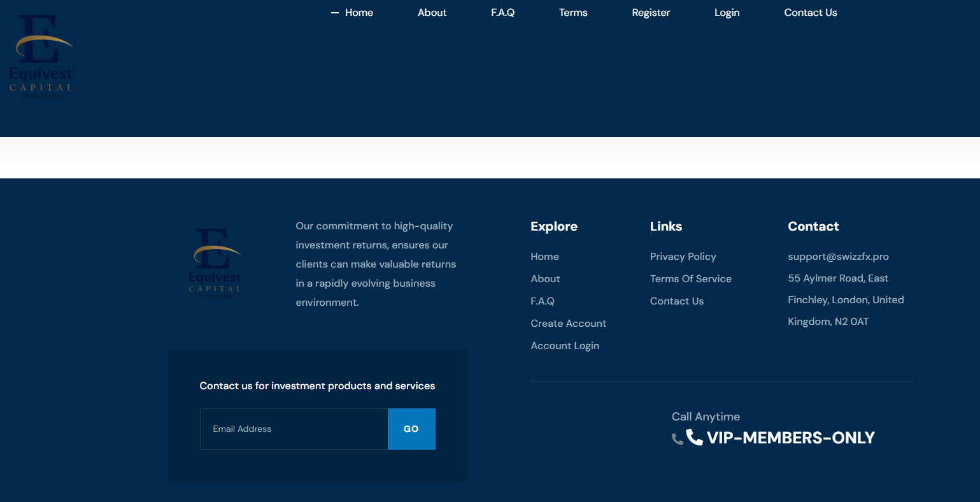View the Terms Of Service link
Image resolution: width=980 pixels, height=502 pixels.
(690, 279)
